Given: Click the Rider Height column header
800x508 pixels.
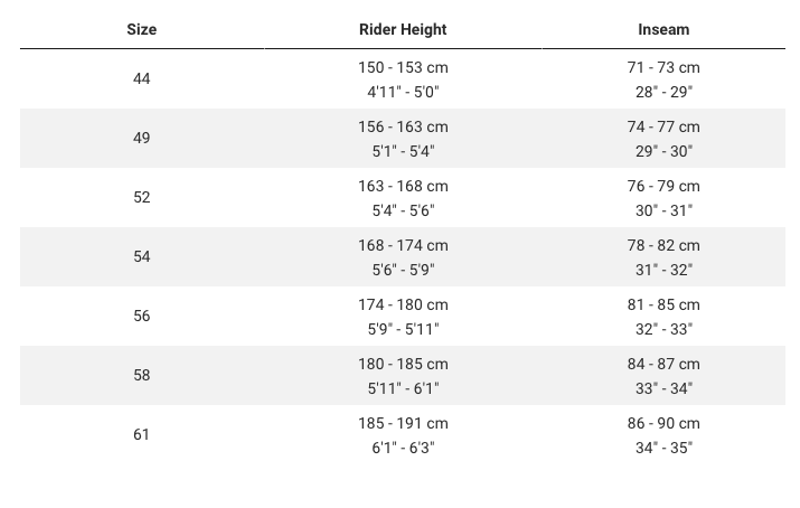Looking at the screenshot, I should click(403, 30).
